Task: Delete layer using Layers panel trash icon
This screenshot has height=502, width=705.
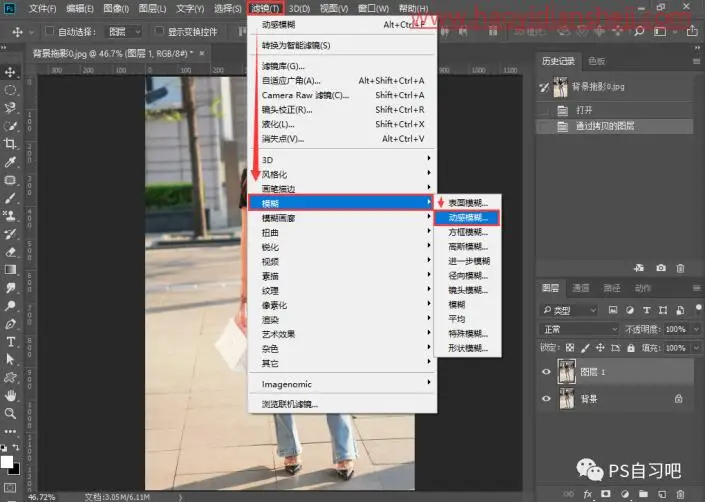Action: (x=680, y=493)
